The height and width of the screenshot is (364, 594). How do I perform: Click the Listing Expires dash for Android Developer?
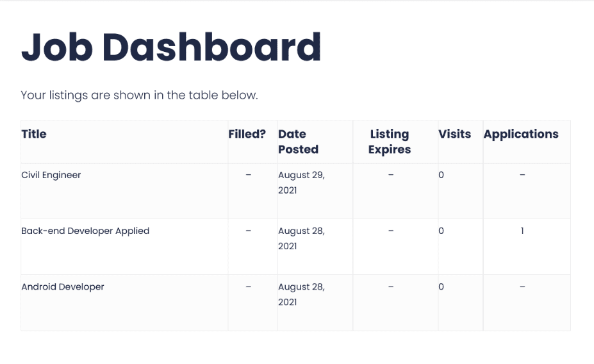tap(391, 286)
